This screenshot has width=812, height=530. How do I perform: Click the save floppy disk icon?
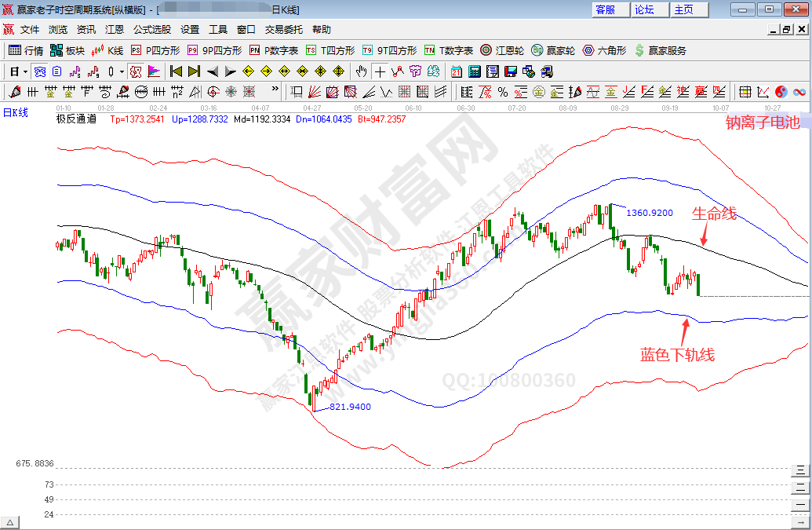[510, 71]
